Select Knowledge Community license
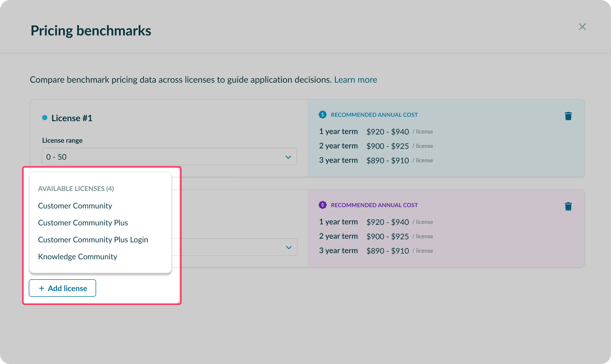 (x=77, y=256)
